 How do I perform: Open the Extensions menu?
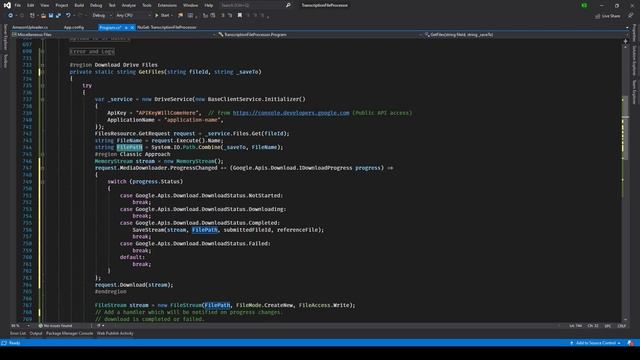[167, 5]
